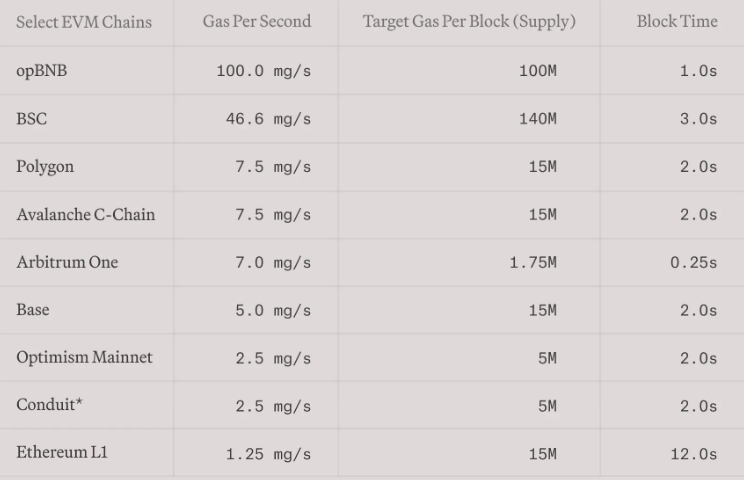
Task: Select the opBNB chain name
Action: (42, 71)
